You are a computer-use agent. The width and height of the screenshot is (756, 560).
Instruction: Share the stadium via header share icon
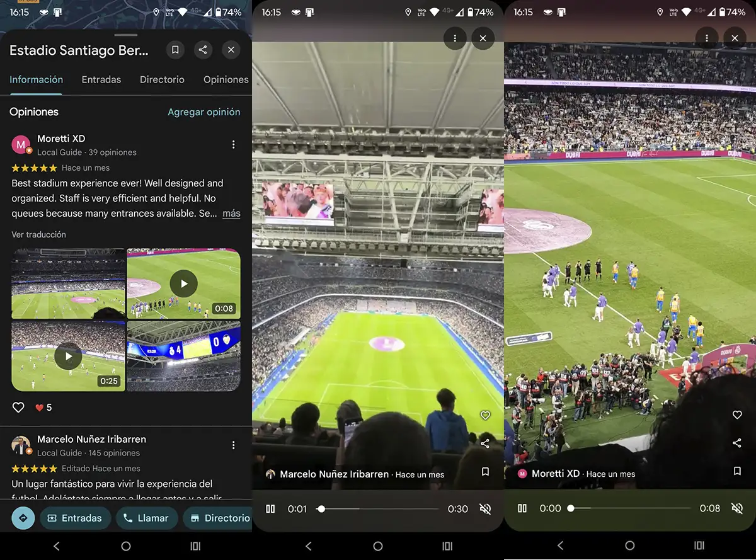203,50
